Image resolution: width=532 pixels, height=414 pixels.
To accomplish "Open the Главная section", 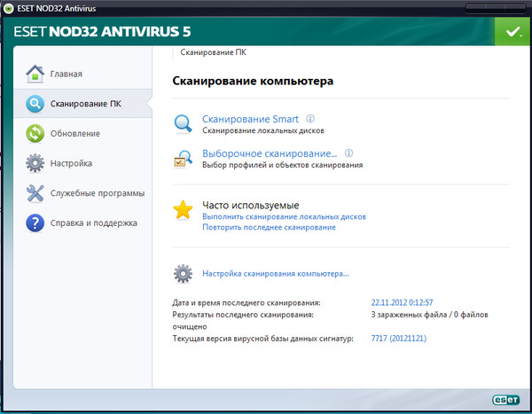I will coord(82,74).
